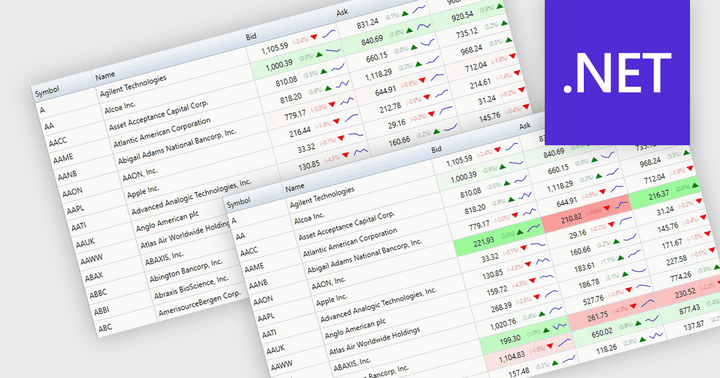Click the green up arrow beside 1,020.76
This screenshot has width=720, height=378.
(x=542, y=314)
